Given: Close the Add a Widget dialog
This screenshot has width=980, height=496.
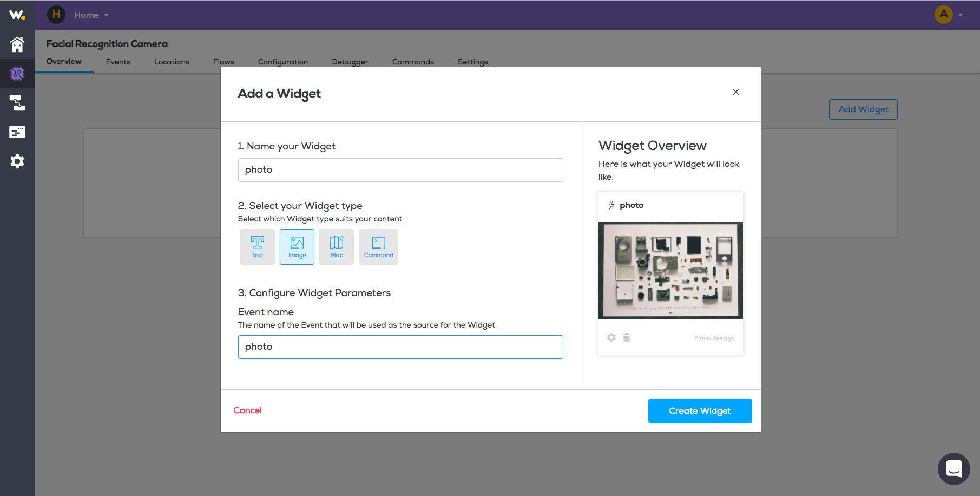Looking at the screenshot, I should tap(736, 92).
